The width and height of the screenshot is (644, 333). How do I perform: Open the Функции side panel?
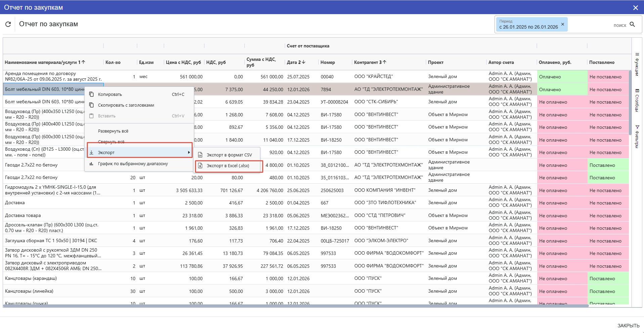tap(637, 65)
